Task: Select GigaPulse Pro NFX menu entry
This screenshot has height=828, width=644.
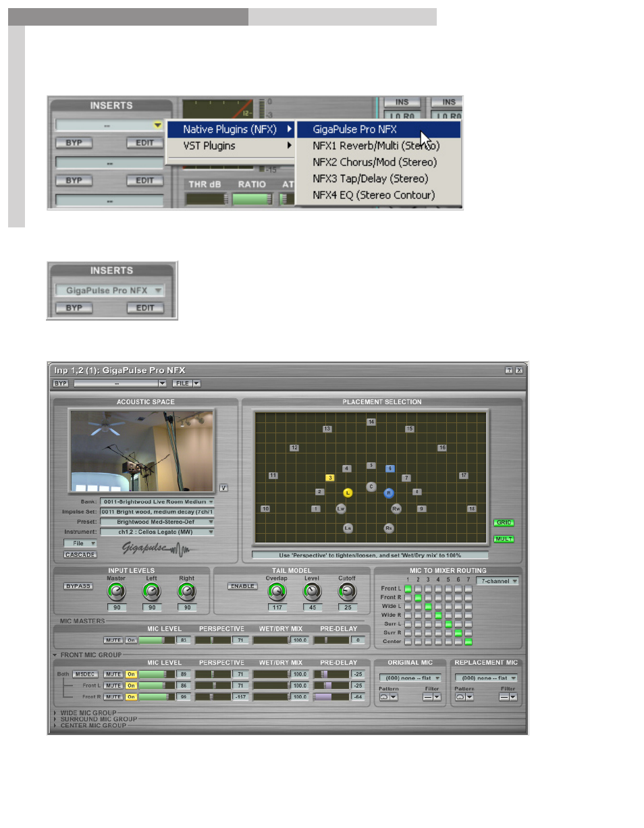Action: tap(378, 130)
